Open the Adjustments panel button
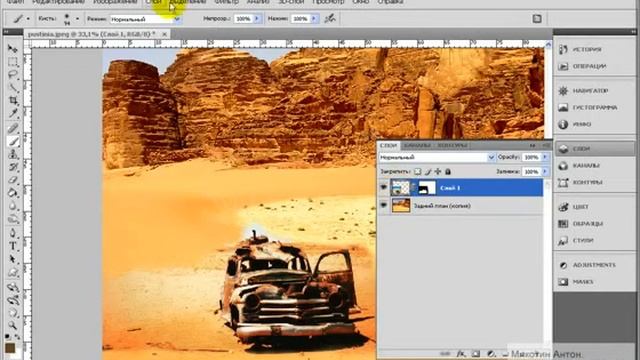 [595, 265]
